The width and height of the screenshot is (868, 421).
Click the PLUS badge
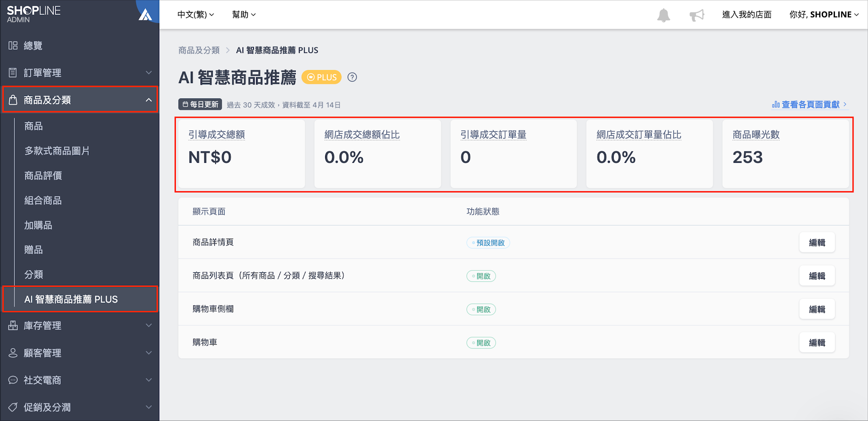tap(322, 77)
